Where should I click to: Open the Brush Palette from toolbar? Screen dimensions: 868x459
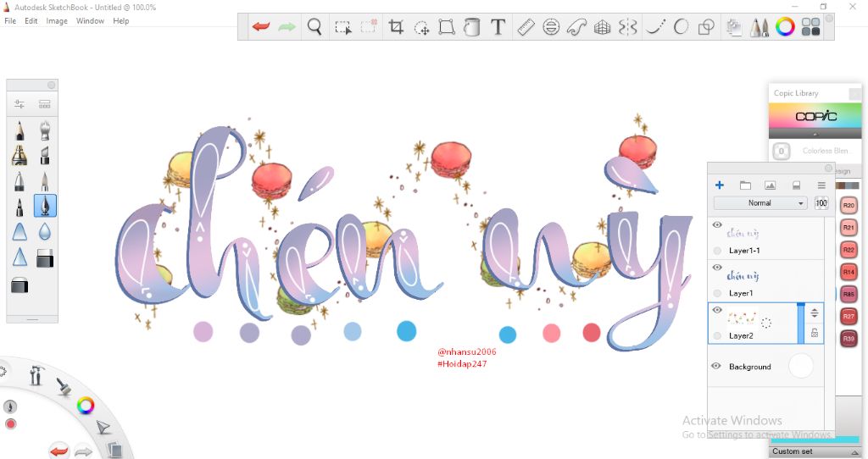tap(759, 27)
